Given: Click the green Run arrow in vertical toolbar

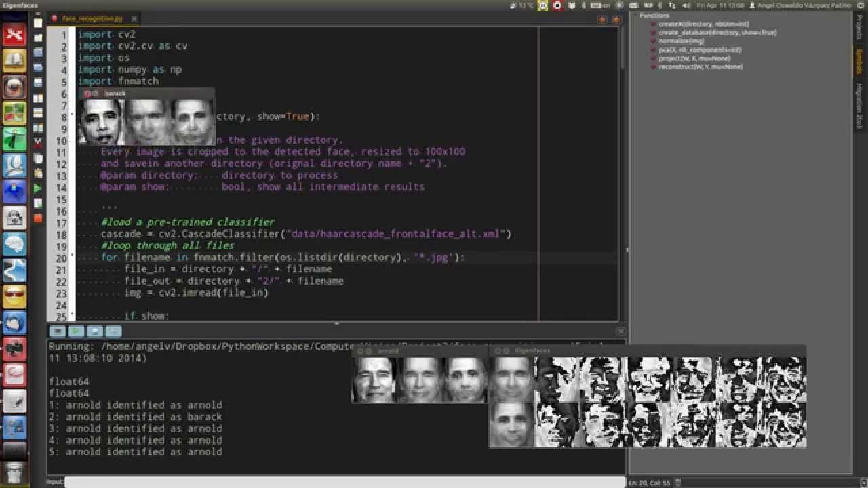Looking at the screenshot, I should click(x=38, y=188).
